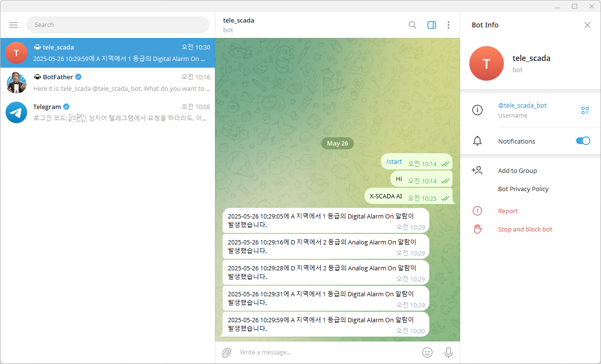Screen dimensions: 601x364
Task: Open the hamburger main menu
Action: 13,25
